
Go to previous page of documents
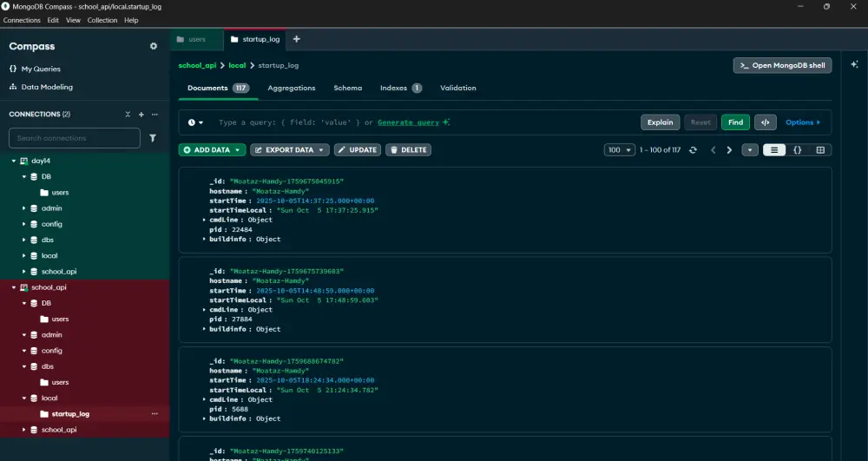[713, 150]
